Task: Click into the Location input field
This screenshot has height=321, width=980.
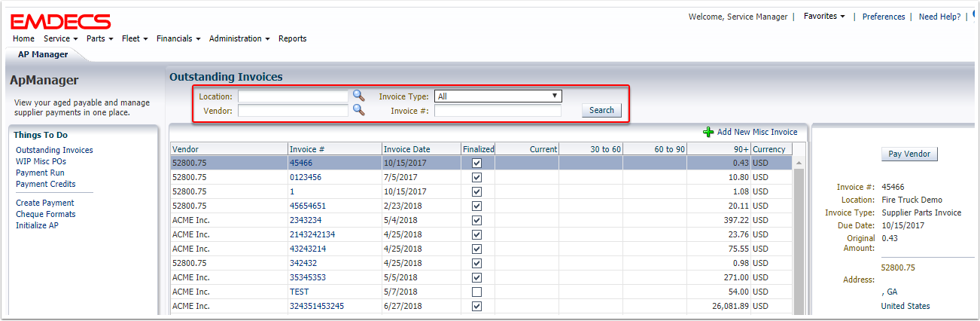Action: coord(294,96)
